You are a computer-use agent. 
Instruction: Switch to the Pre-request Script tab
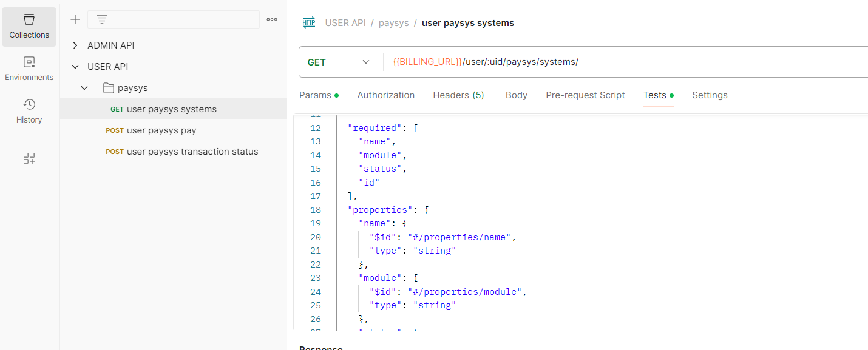tap(585, 95)
